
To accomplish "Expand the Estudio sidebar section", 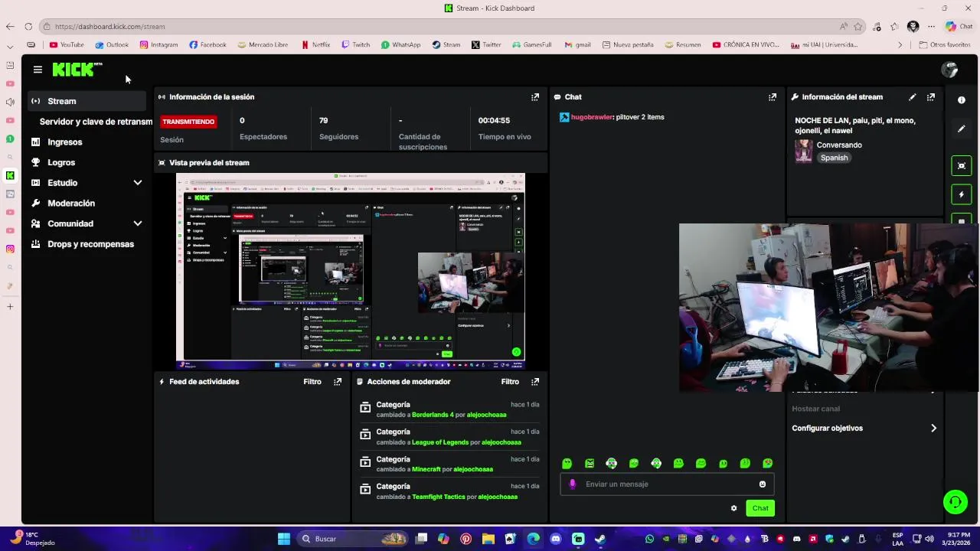I will [x=138, y=183].
